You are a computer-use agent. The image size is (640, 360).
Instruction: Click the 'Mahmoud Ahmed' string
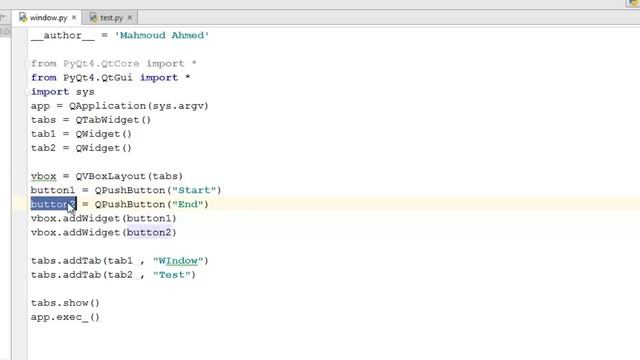[162, 36]
